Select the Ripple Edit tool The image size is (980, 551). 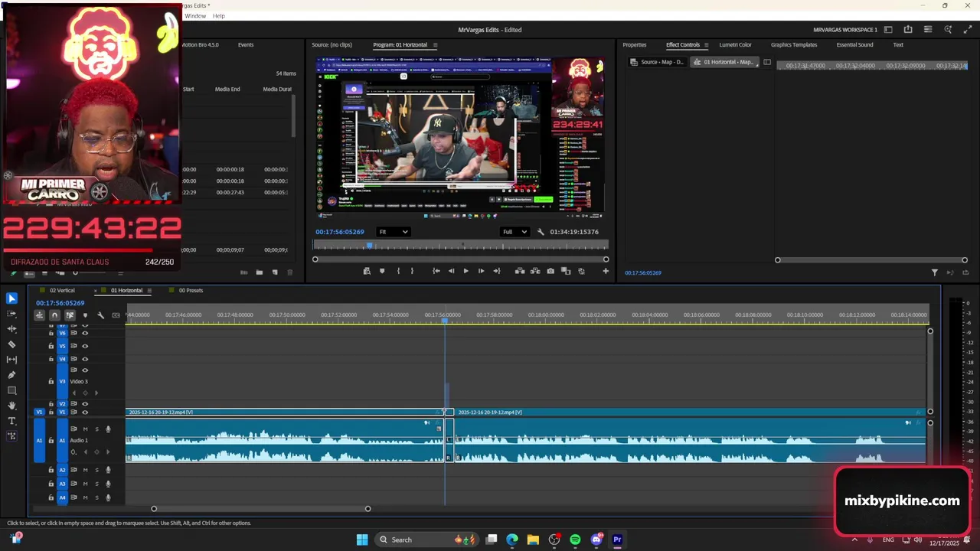click(x=11, y=329)
